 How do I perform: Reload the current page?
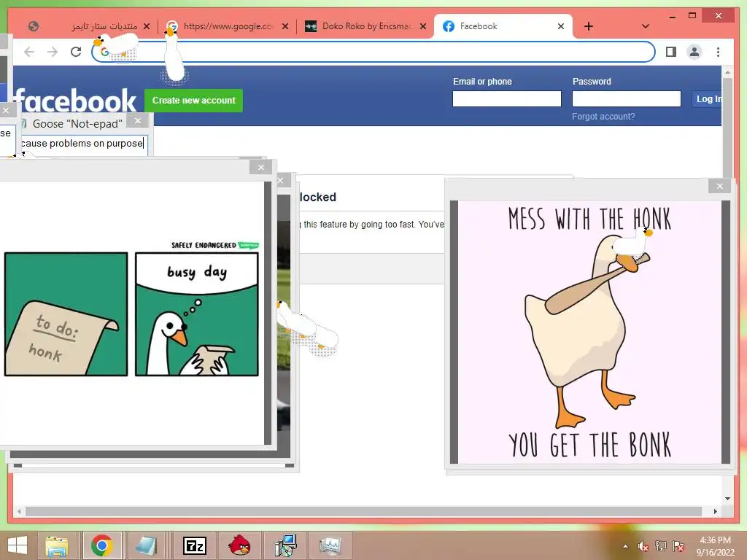(x=76, y=52)
